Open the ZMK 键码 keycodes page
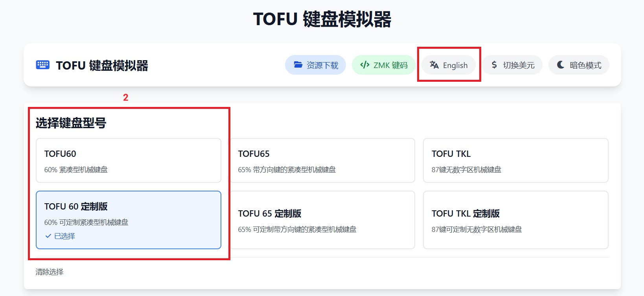Image resolution: width=644 pixels, height=296 pixels. pos(383,65)
